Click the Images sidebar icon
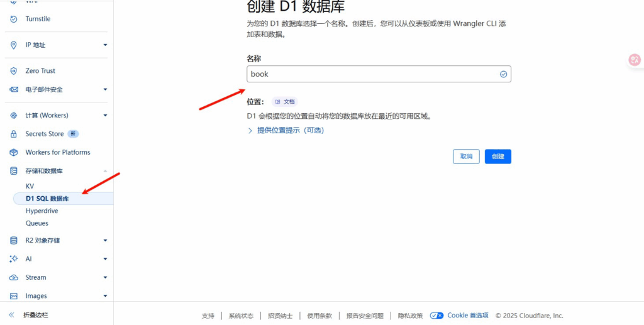The image size is (644, 325). point(14,296)
